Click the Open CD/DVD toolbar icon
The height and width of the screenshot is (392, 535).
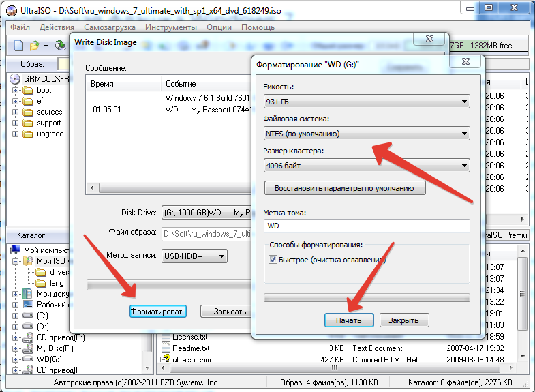click(x=61, y=45)
